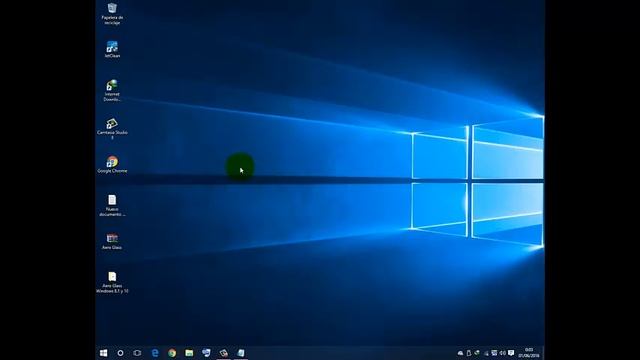Launch Microsoft Edge from the taskbar

(x=155, y=353)
